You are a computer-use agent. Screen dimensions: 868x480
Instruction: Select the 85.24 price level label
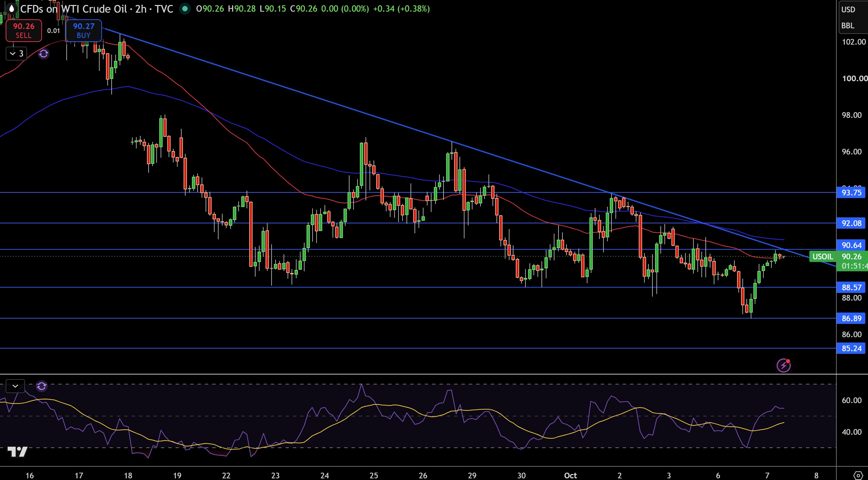pos(851,349)
